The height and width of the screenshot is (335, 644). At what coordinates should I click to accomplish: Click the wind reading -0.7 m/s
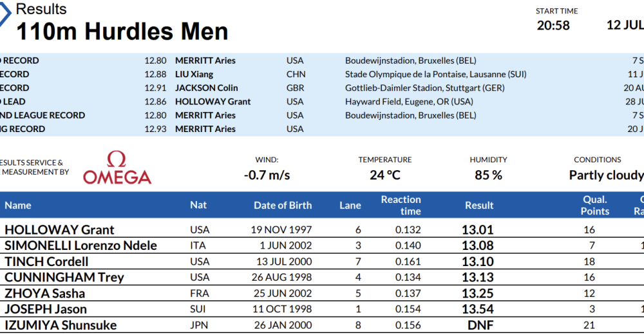[267, 175]
